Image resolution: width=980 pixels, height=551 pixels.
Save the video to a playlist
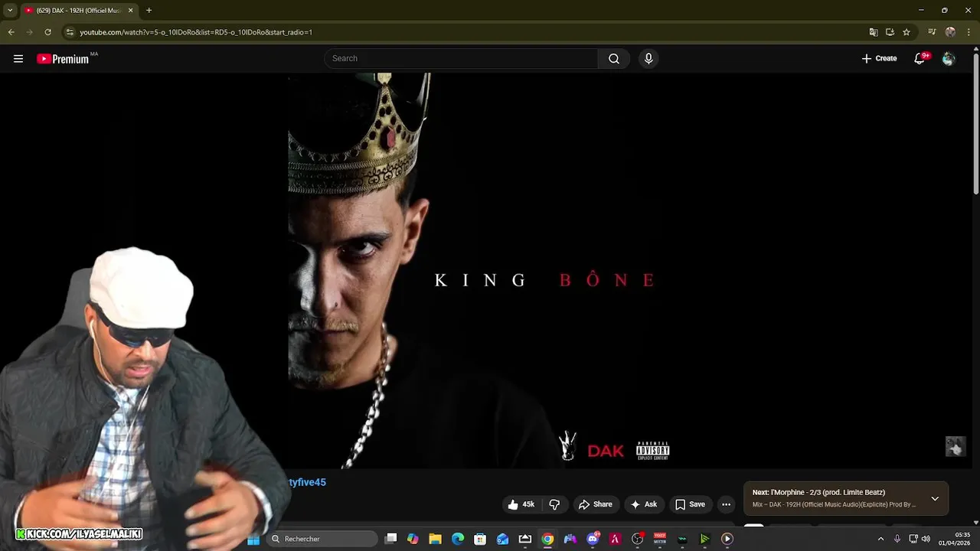[x=690, y=504]
